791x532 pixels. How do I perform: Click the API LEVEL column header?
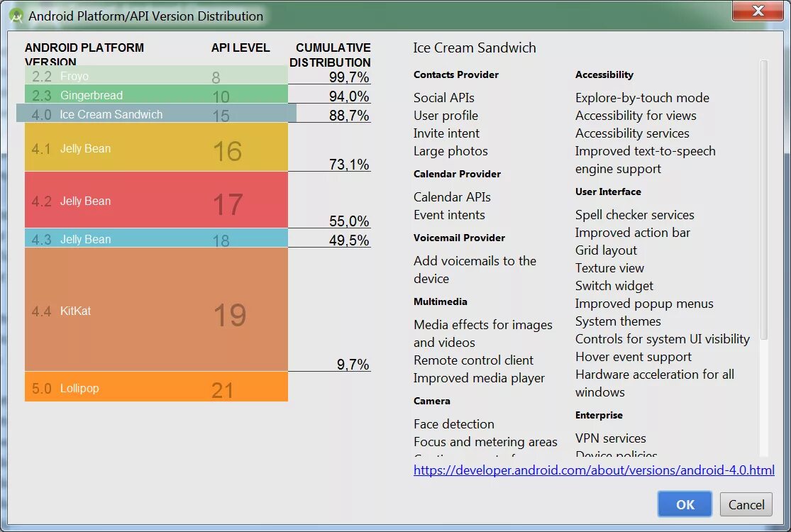pos(240,48)
